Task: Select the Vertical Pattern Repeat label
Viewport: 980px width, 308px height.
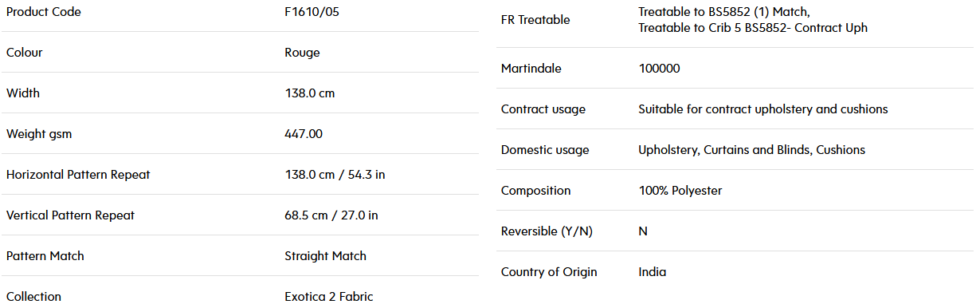Action: (x=70, y=215)
